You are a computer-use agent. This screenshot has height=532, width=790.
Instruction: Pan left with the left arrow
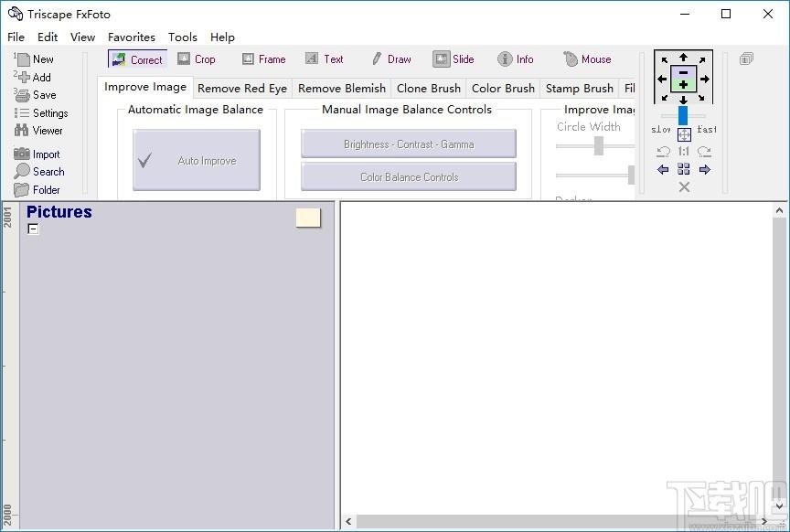click(x=662, y=79)
